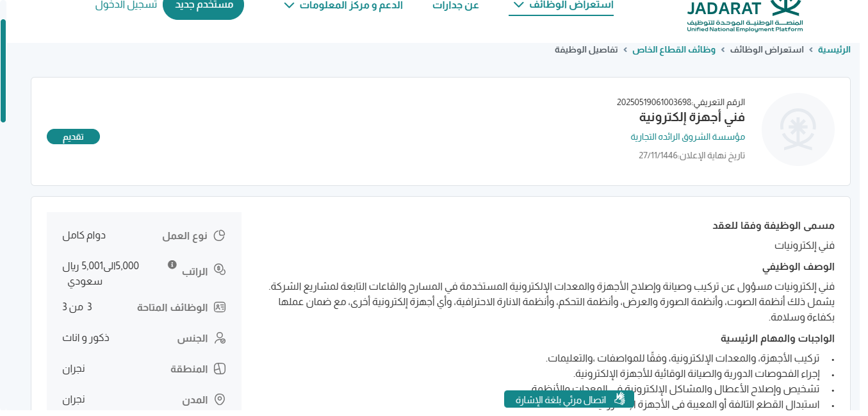The image size is (868, 416).
Task: Click استعراض الوظائف breadcrumb link
Action: [x=767, y=49]
